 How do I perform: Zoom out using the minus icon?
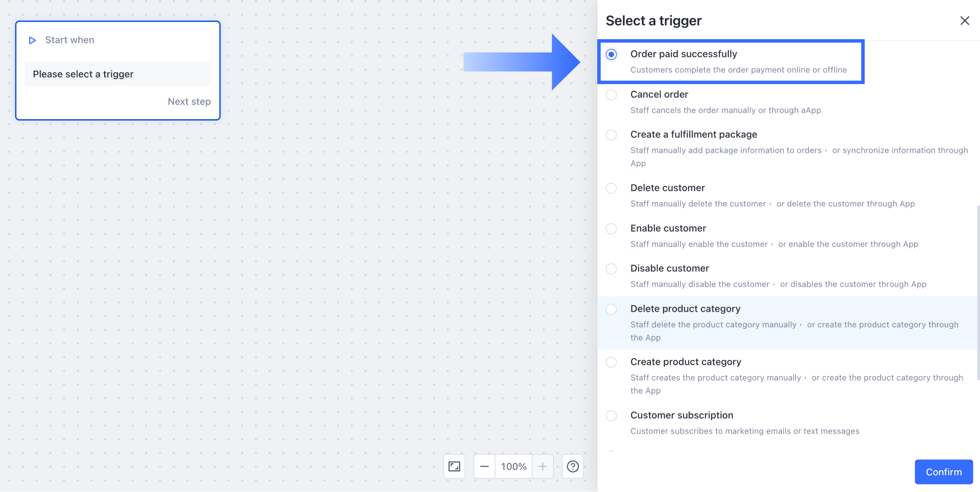tap(484, 467)
